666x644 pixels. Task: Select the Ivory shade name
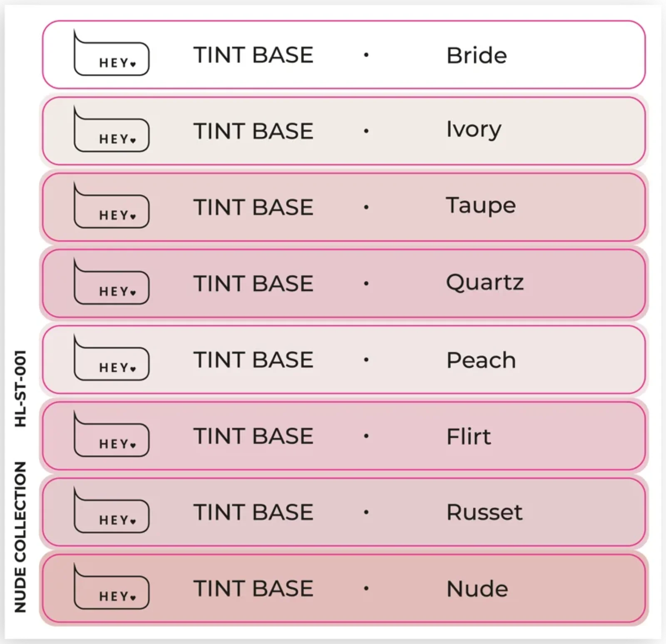pos(474,130)
